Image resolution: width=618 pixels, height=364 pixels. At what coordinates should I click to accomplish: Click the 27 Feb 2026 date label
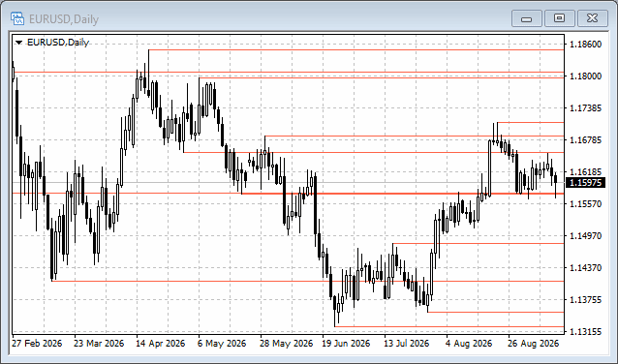(37, 344)
